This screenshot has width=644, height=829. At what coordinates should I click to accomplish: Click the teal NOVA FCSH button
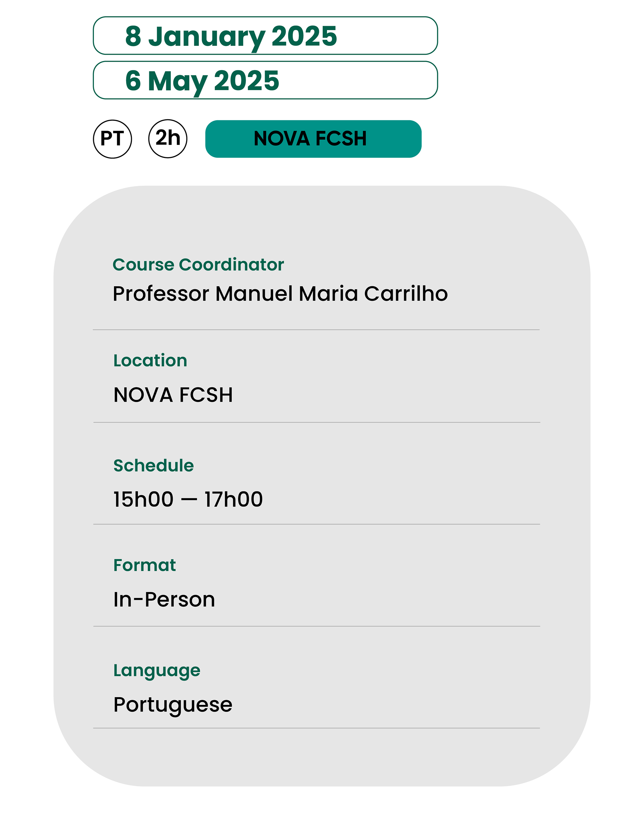(313, 138)
